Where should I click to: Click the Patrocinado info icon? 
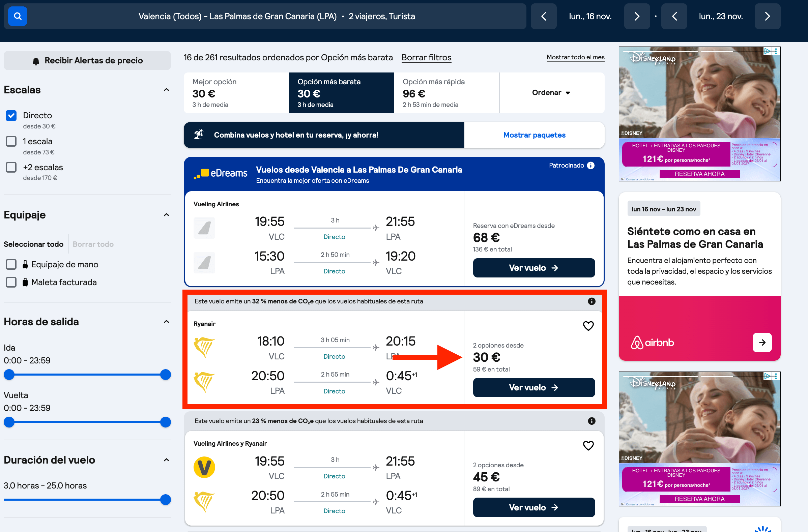point(591,165)
